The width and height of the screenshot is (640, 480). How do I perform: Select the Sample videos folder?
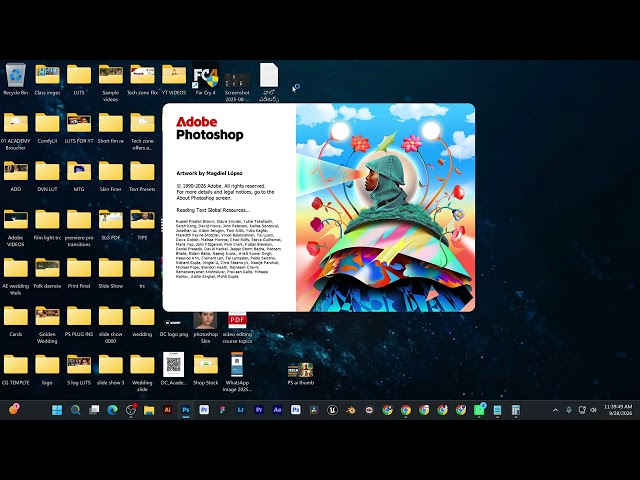(x=111, y=83)
